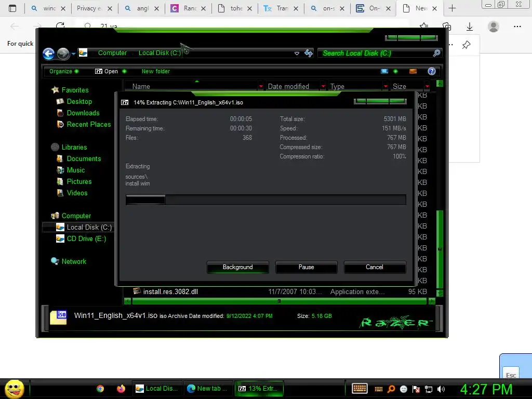Click the action center flag tray icon

[416, 389]
